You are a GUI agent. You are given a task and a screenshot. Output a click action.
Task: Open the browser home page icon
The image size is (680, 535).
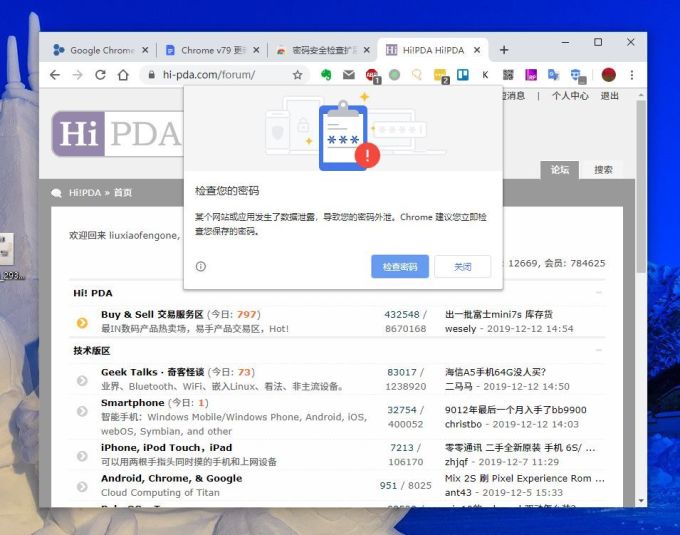coord(123,75)
